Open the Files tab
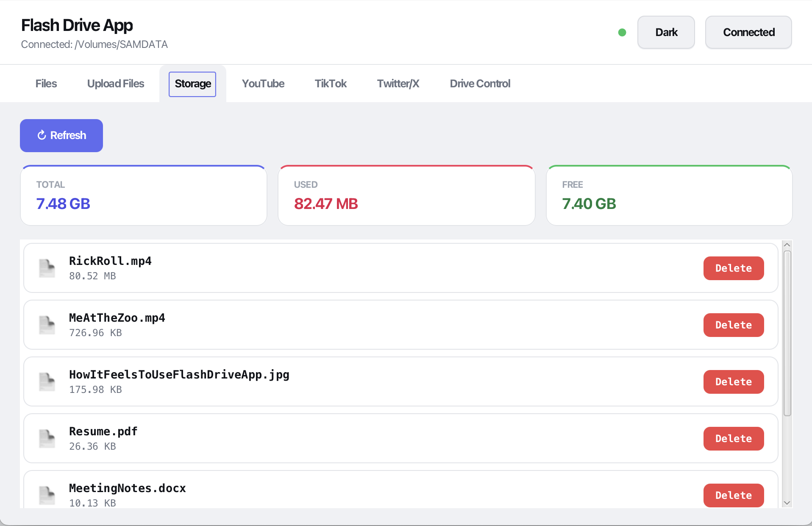Image resolution: width=812 pixels, height=526 pixels. (x=46, y=83)
